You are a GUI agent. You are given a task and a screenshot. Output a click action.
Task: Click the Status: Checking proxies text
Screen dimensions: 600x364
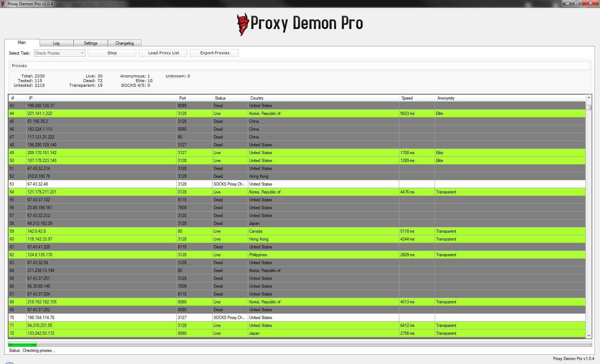point(32,350)
